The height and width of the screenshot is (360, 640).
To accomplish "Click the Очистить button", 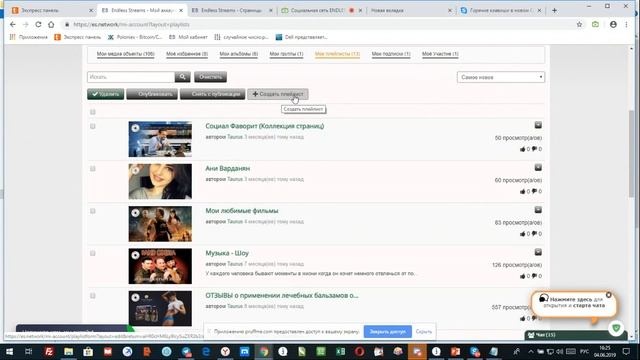I will 210,77.
